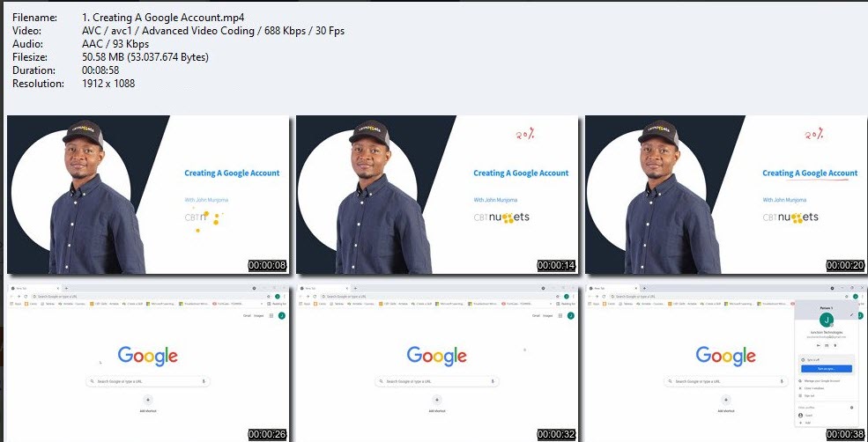Click the timestamp badge 00:00:08

pyautogui.click(x=267, y=266)
